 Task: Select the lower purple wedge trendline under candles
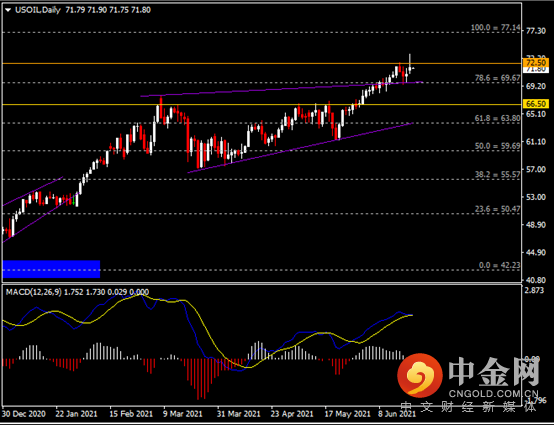(300, 148)
